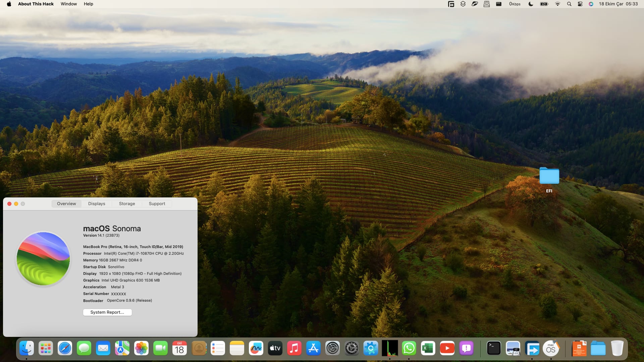Open Microsoft Excel from the dock
Image resolution: width=644 pixels, height=362 pixels.
tap(428, 348)
